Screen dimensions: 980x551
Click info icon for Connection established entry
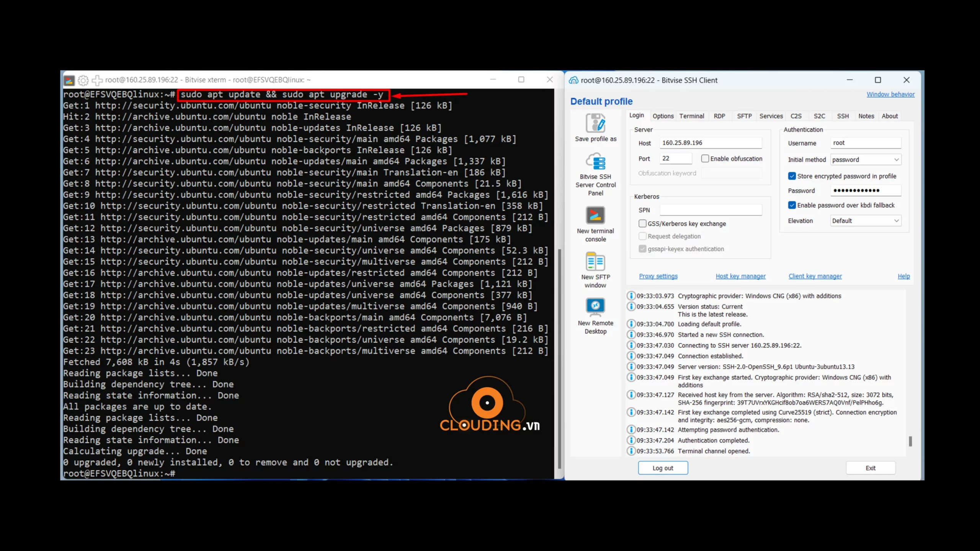[631, 356]
